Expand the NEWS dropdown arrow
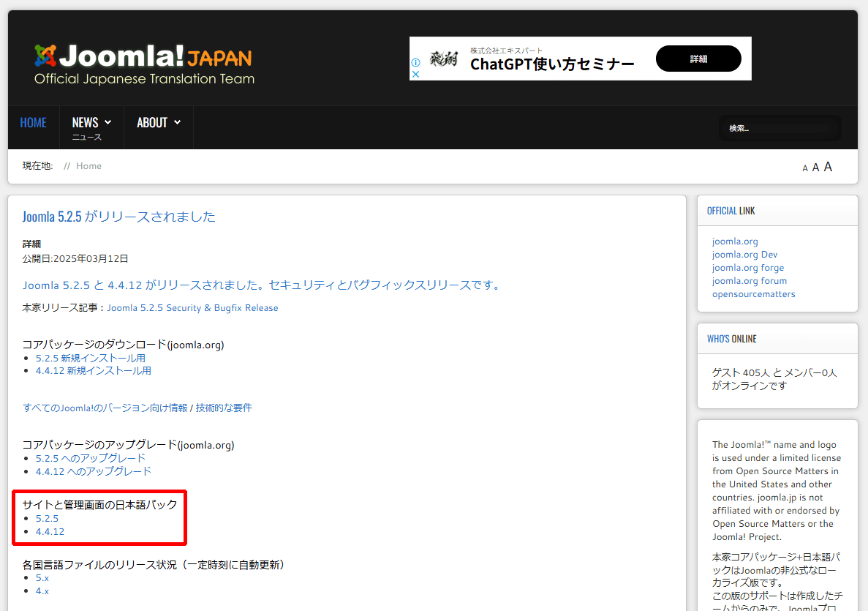This screenshot has width=868, height=611. coord(108,122)
